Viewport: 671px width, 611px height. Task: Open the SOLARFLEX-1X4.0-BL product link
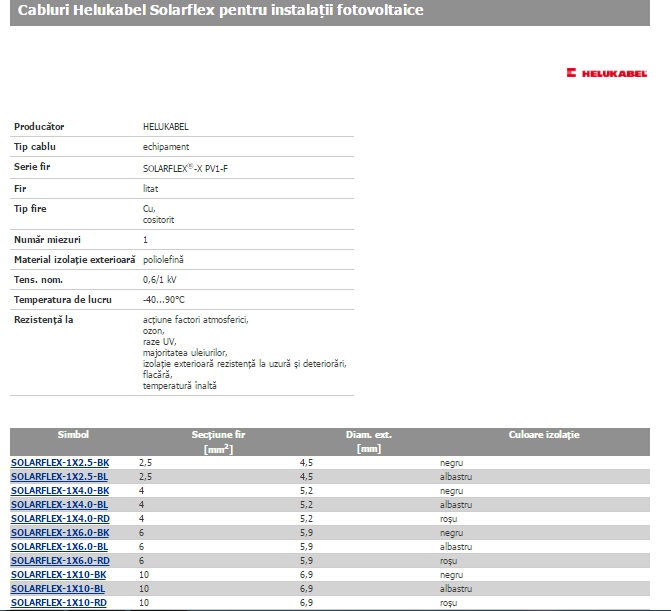(59, 504)
